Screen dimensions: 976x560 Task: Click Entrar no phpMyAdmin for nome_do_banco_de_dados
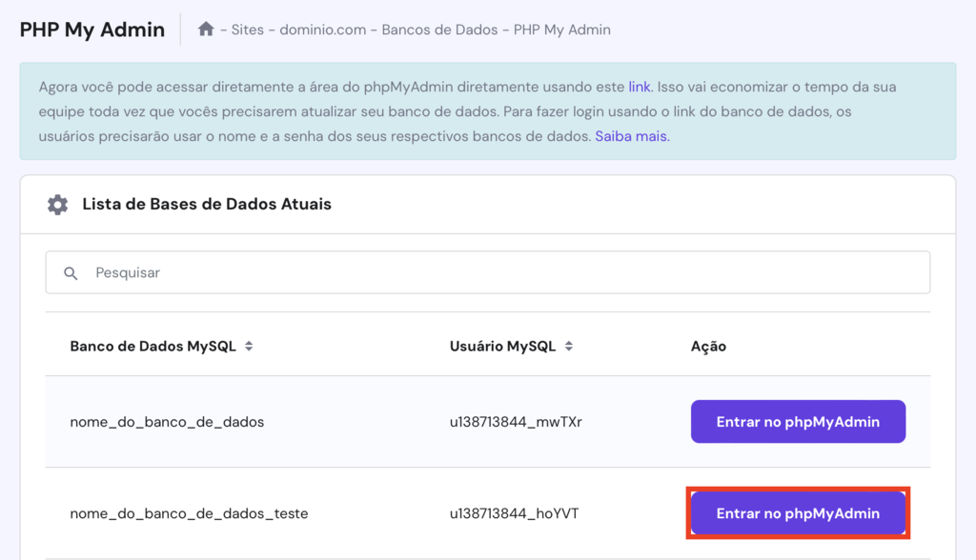[798, 421]
